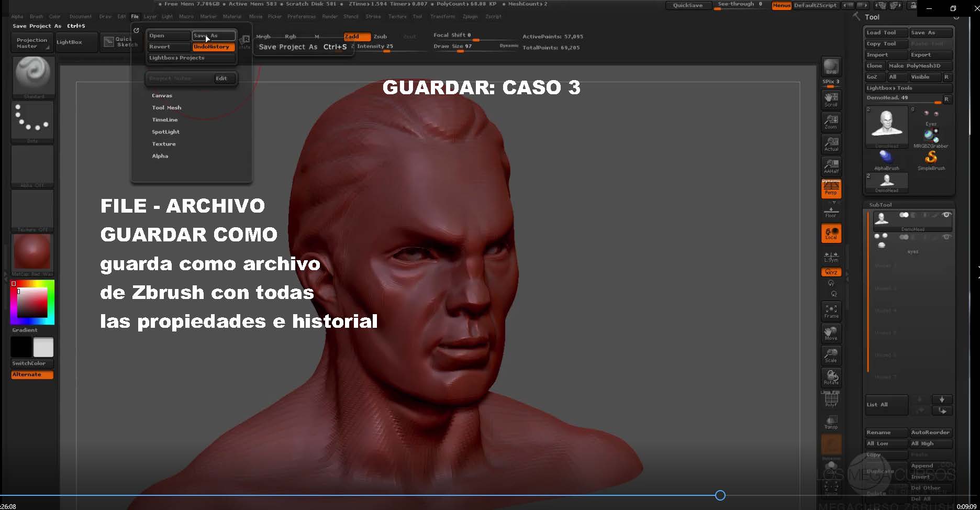Toggle Zsub mode
980x510 pixels.
[380, 37]
